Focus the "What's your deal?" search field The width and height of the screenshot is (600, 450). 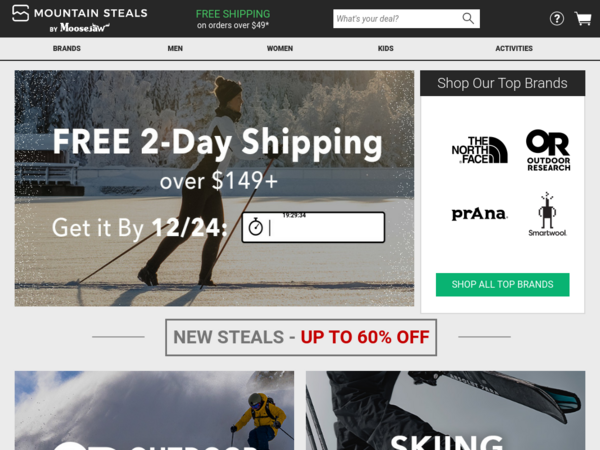click(x=398, y=18)
